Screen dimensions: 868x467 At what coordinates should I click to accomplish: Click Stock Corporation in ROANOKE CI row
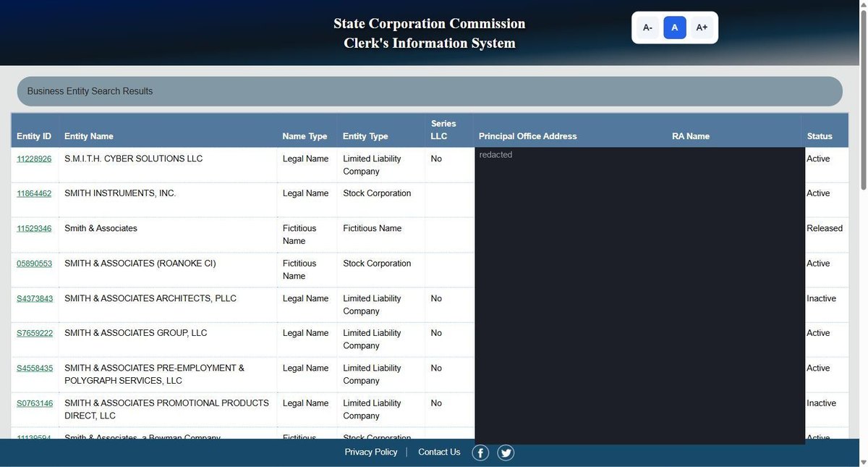pos(377,264)
